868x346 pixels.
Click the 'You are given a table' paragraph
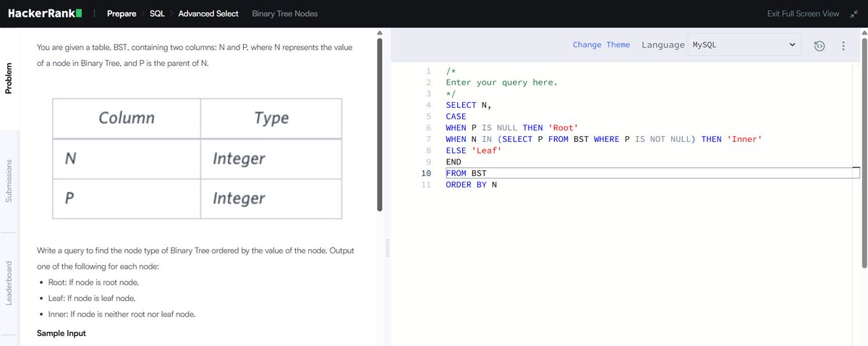(x=195, y=55)
